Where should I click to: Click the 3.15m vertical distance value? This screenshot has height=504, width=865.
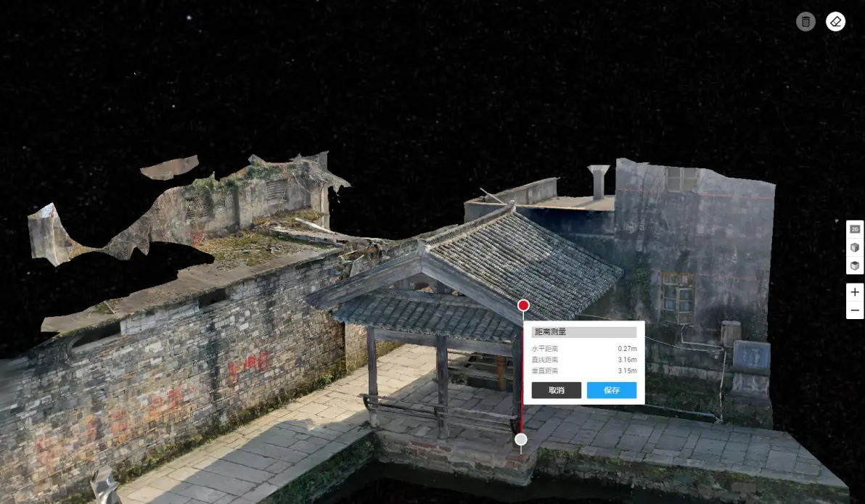626,371
